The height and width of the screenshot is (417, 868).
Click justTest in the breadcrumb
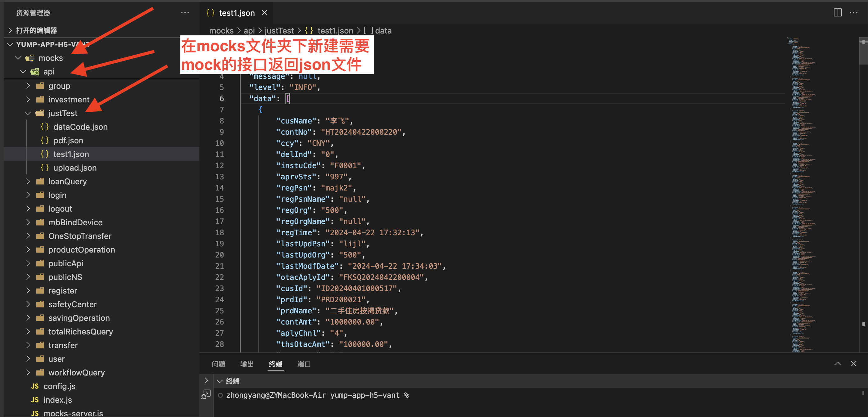(279, 31)
